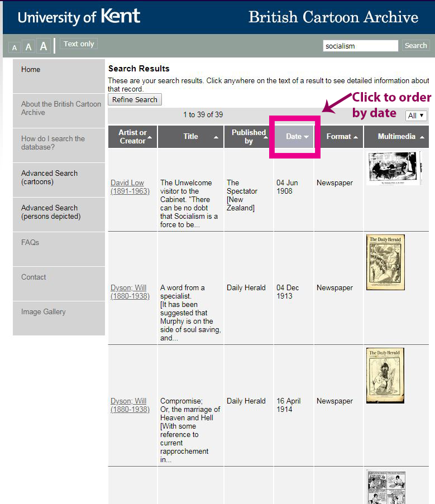This screenshot has height=504, width=435.
Task: Open the 1908 Spectator cartoon thumbnail
Action: [x=394, y=168]
